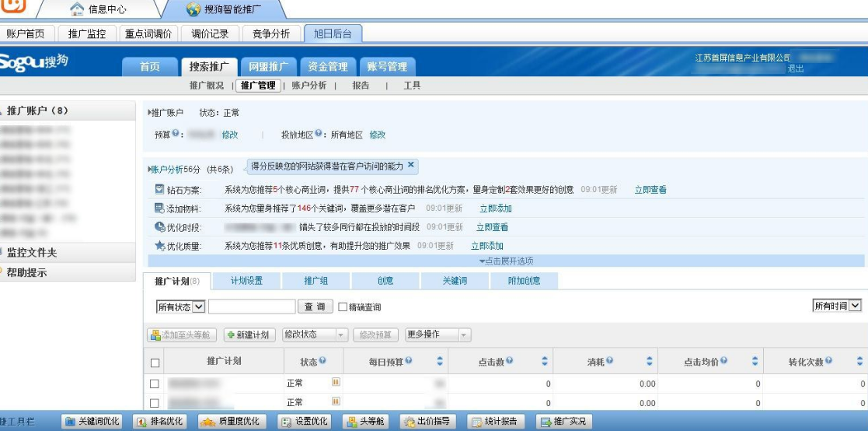Select the 搜索推广 navigation tab
The width and height of the screenshot is (868, 431).
(209, 67)
